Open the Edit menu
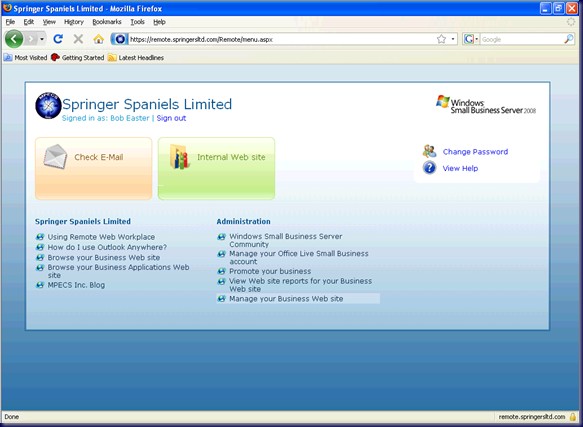583x427 pixels. tap(29, 22)
